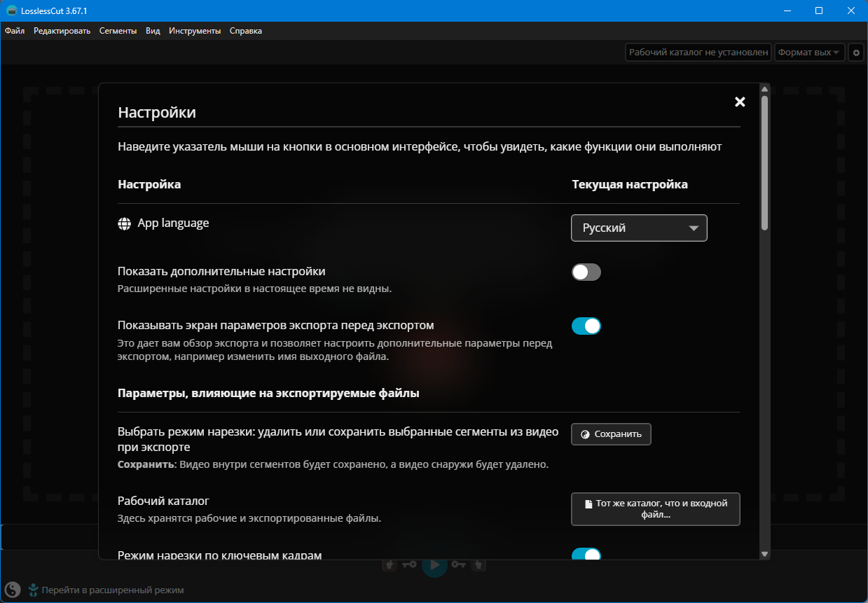Disable the export options screen toggle
Screen dimensions: 868x603
point(586,326)
